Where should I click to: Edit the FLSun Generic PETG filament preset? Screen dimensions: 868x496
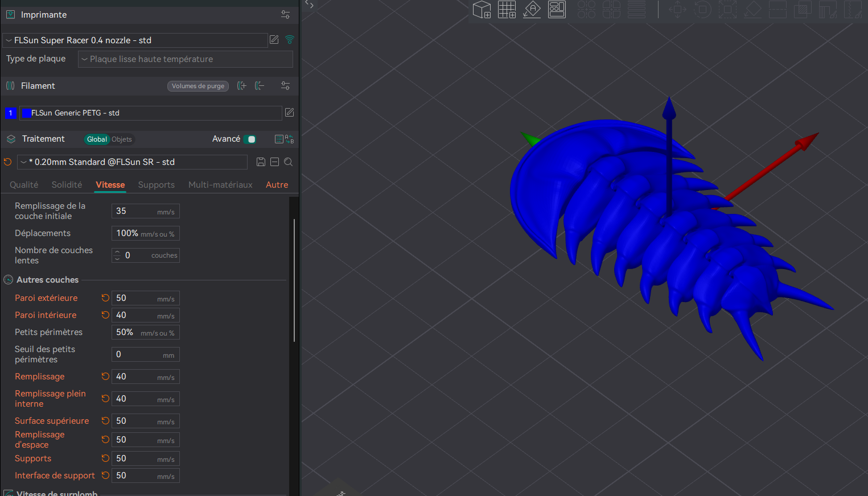(x=289, y=113)
